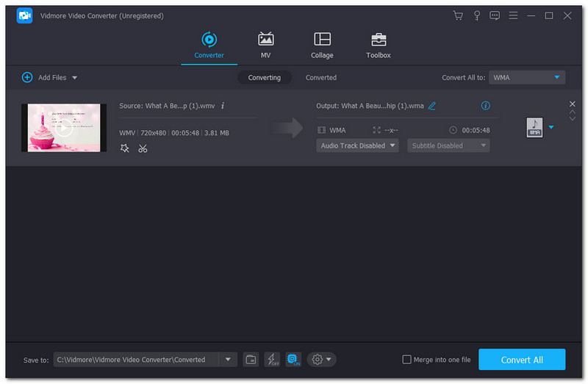The height and width of the screenshot is (384, 588).
Task: Open the output folder icon
Action: point(251,359)
